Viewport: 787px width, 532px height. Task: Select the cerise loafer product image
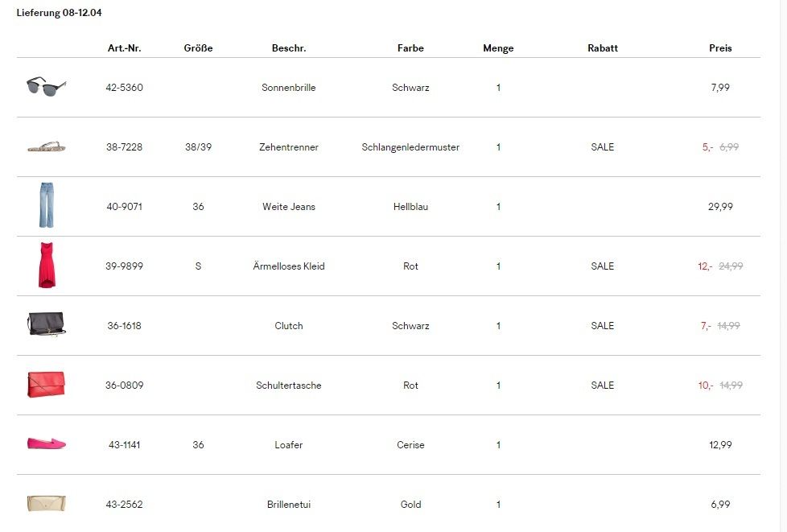46,443
